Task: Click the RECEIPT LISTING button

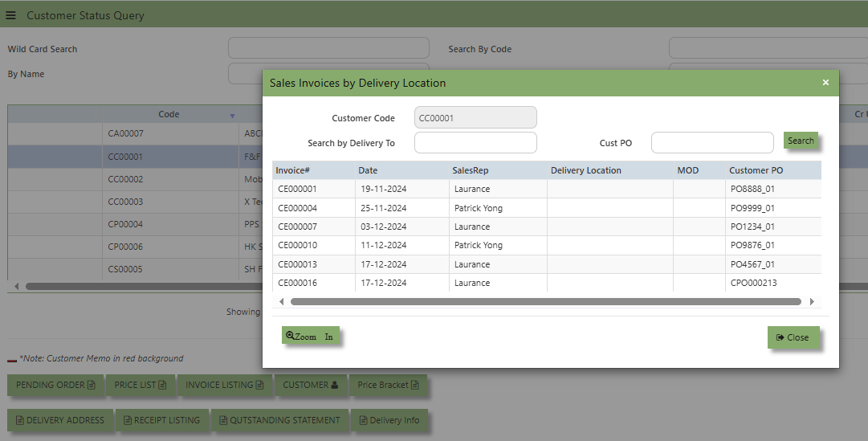Action: point(161,420)
